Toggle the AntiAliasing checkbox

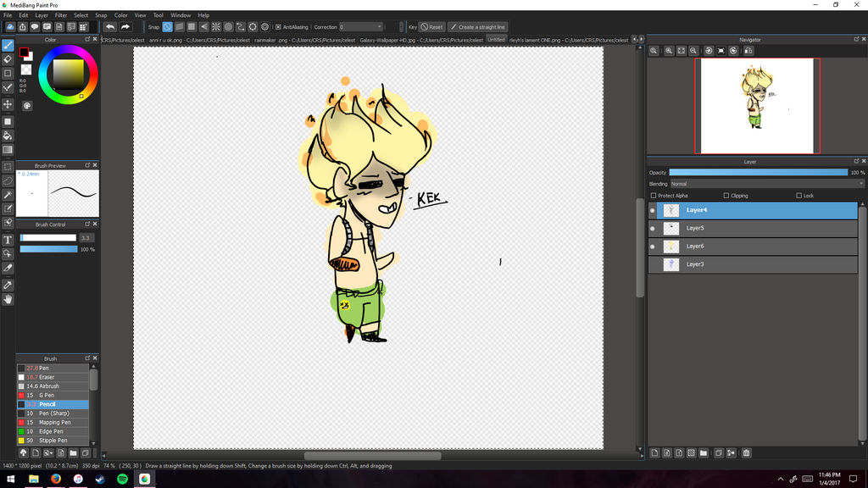point(278,26)
